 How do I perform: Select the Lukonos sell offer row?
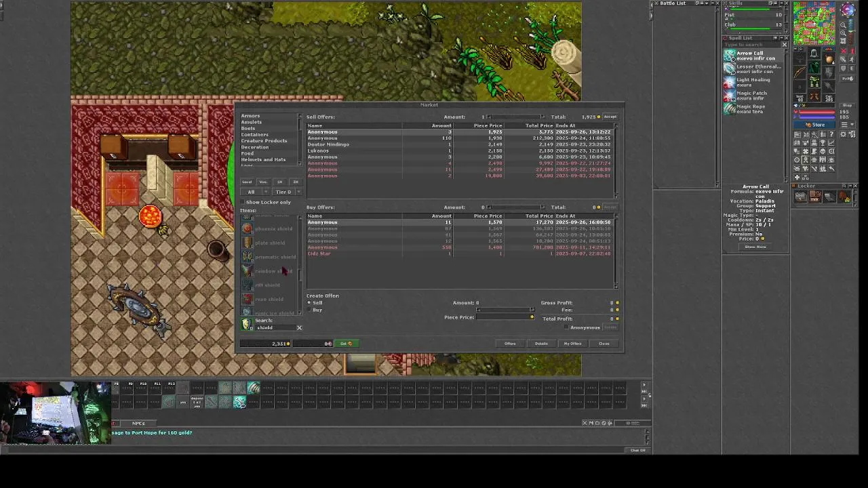pyautogui.click(x=460, y=150)
